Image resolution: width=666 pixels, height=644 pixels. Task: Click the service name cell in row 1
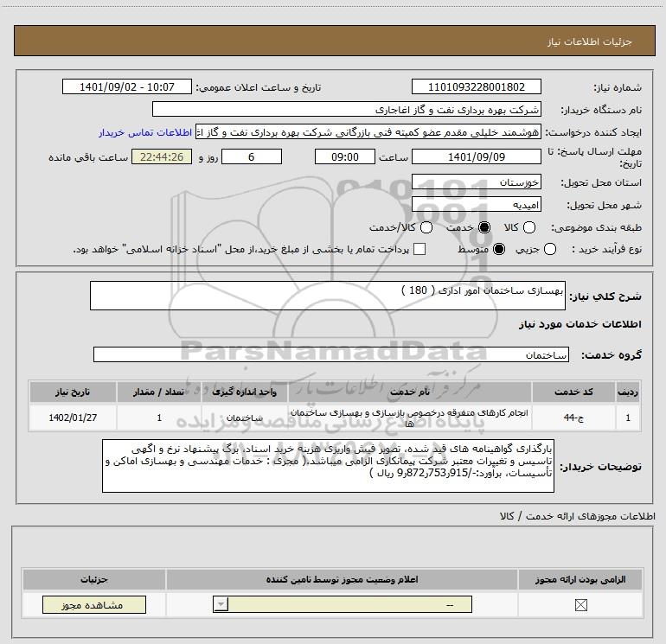pyautogui.click(x=410, y=418)
